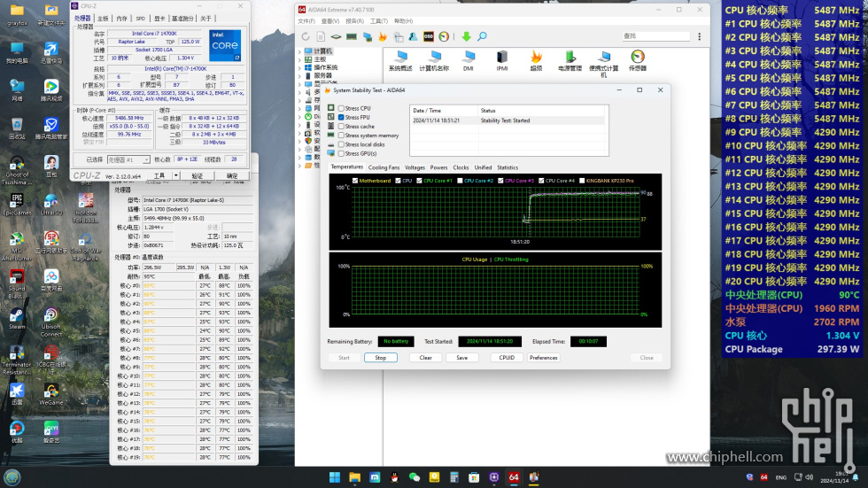The image size is (868, 488).
Task: Open the 文件(F) menu in AIDA64
Action: click(306, 21)
